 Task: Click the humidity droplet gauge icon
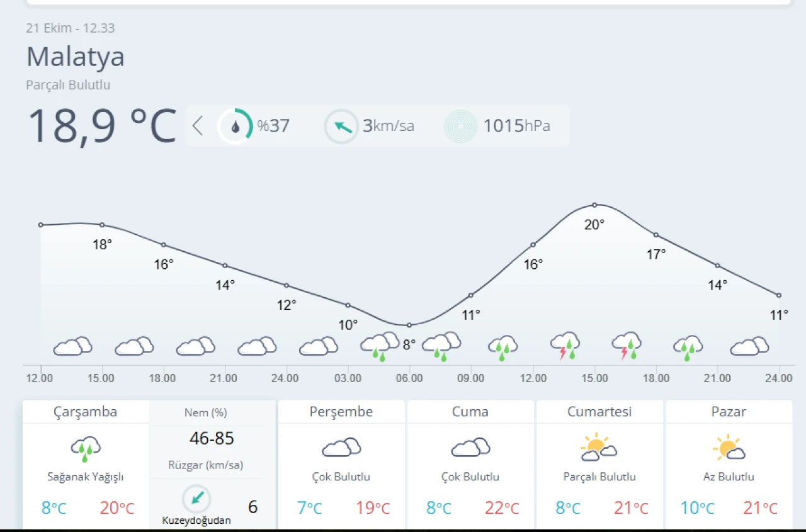(x=235, y=127)
